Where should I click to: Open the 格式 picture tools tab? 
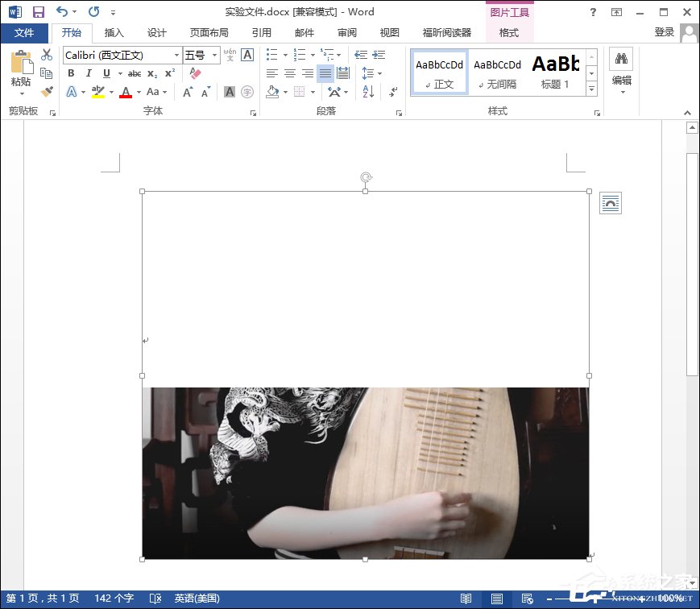point(509,33)
